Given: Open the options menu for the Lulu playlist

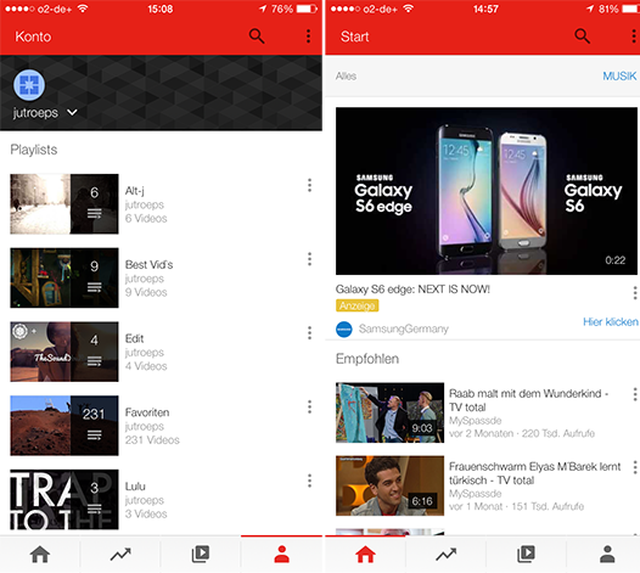Looking at the screenshot, I should point(309,482).
